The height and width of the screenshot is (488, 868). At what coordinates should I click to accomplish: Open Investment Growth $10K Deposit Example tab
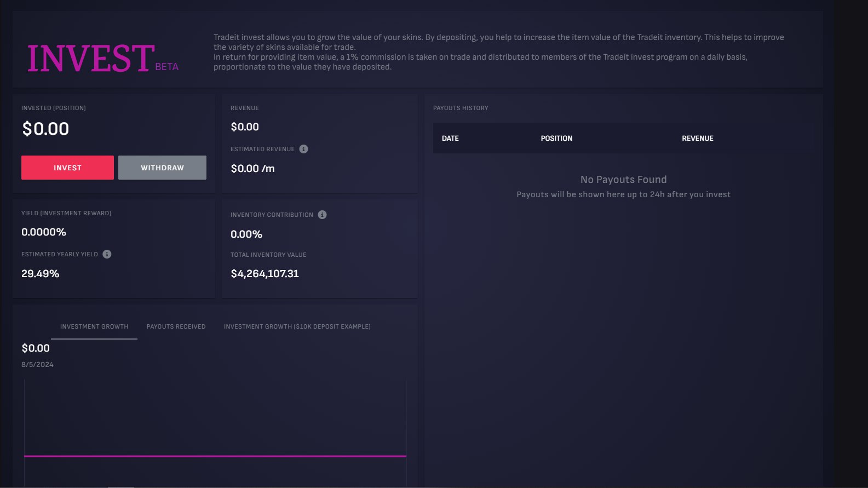click(x=297, y=326)
